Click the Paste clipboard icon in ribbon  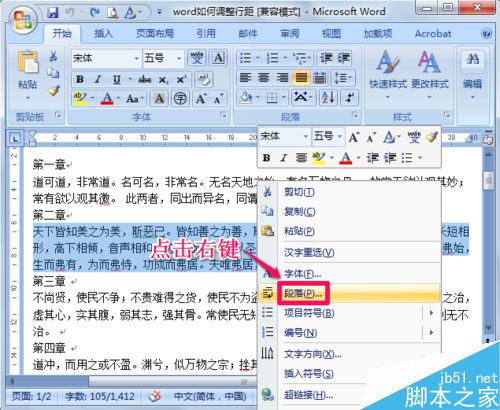pos(28,61)
